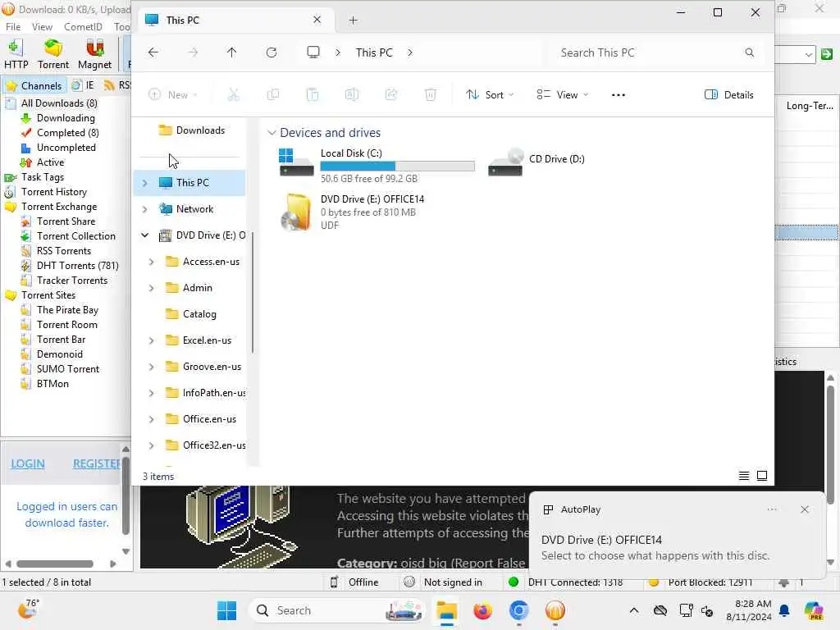The height and width of the screenshot is (630, 840).
Task: Add a new Explorer tab
Action: click(353, 21)
